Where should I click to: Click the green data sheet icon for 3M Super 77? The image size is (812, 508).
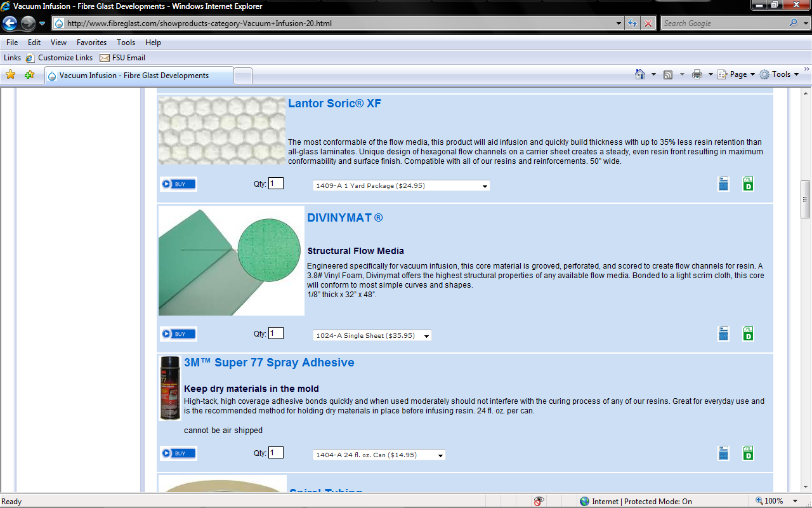(x=748, y=453)
